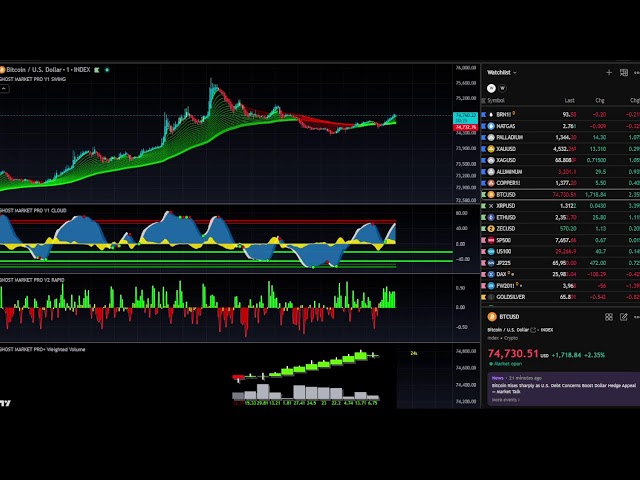Open the grid view icon in BTCUSD details
The image size is (640, 480).
point(609,317)
